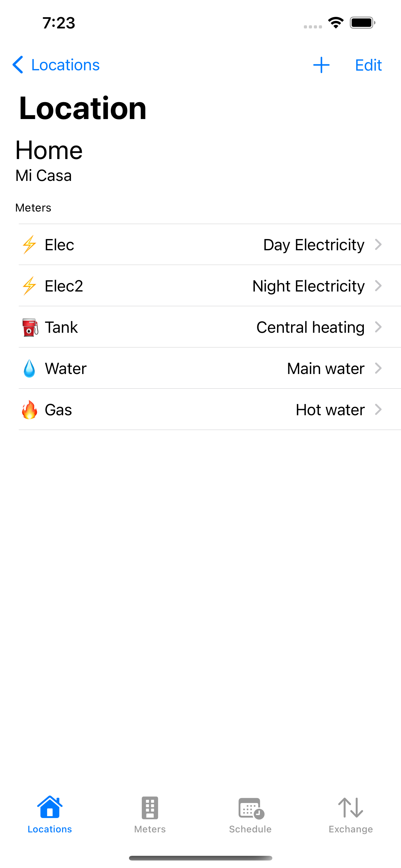Select the Water meter row name
401x868 pixels.
[66, 368]
